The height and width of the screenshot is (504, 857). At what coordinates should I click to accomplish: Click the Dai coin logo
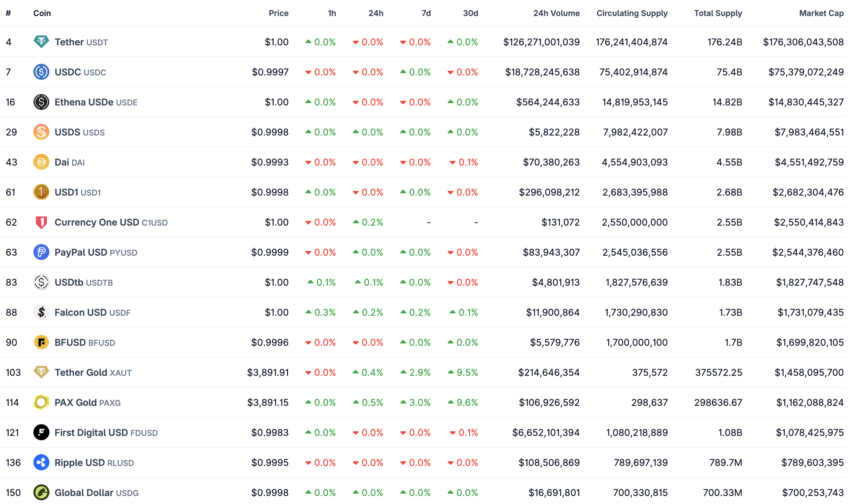[x=41, y=162]
